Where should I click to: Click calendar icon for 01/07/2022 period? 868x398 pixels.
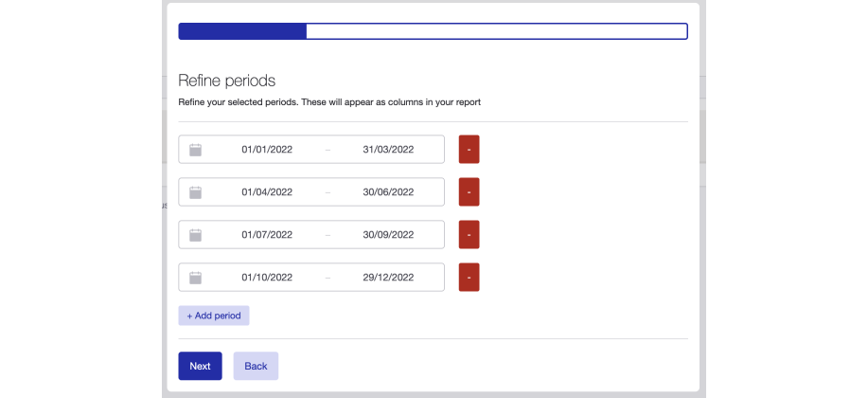pos(195,235)
